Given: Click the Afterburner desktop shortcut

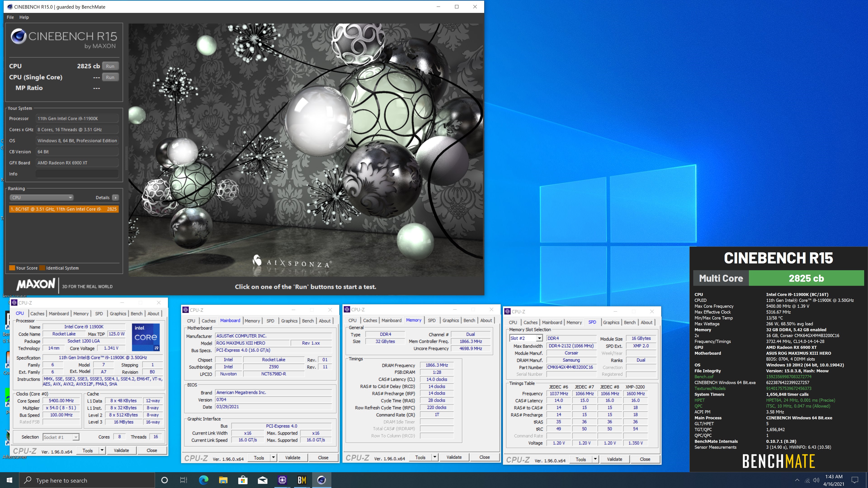Looking at the screenshot, I should click(x=14, y=457).
